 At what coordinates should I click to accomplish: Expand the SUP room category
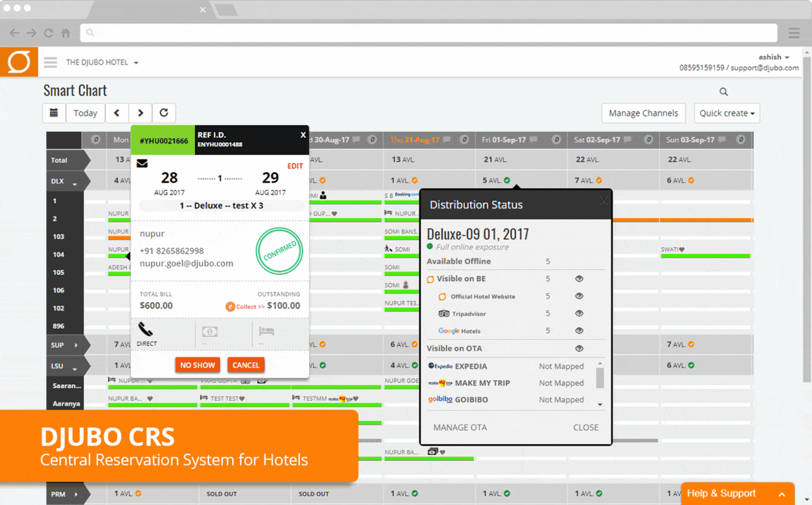[x=75, y=345]
